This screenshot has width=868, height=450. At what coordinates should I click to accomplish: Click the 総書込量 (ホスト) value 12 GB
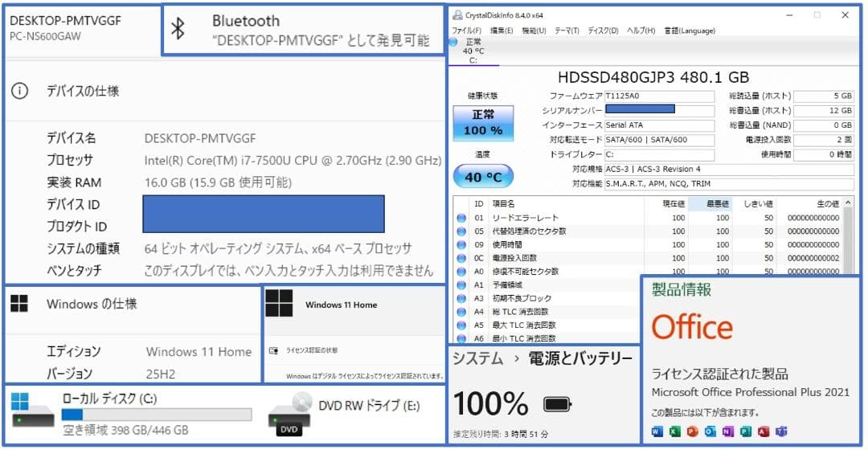click(x=824, y=111)
